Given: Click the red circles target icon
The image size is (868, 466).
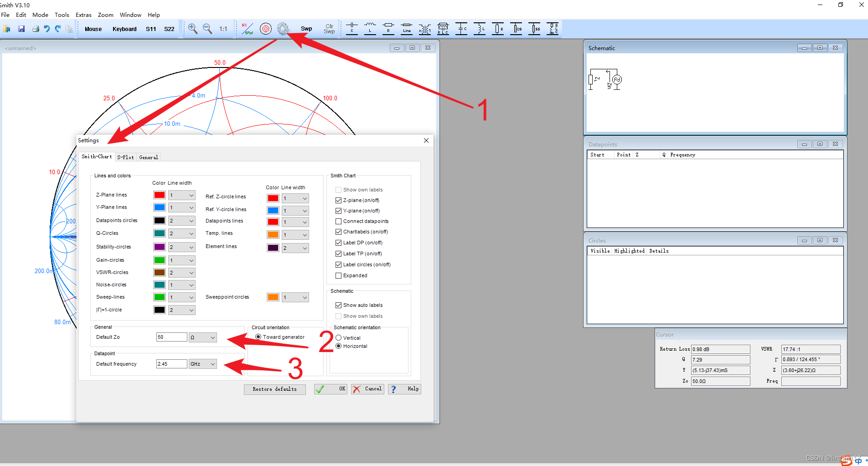Looking at the screenshot, I should (x=266, y=29).
